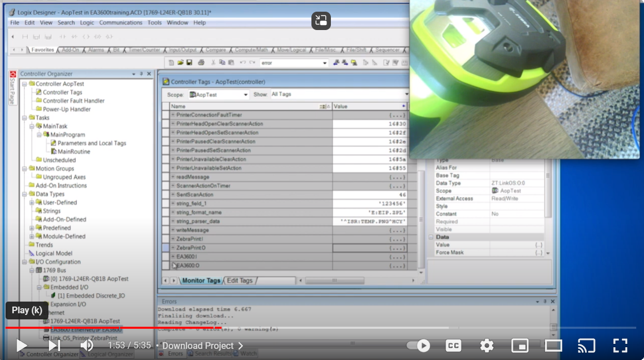Image resolution: width=644 pixels, height=360 pixels.
Task: Open the Communications menu
Action: pos(121,23)
